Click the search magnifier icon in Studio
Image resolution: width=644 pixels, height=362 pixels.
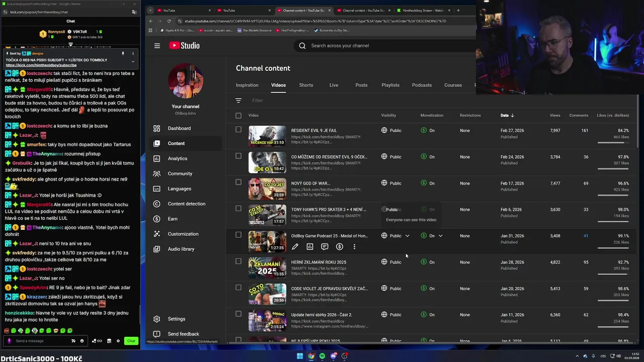pyautogui.click(x=302, y=46)
